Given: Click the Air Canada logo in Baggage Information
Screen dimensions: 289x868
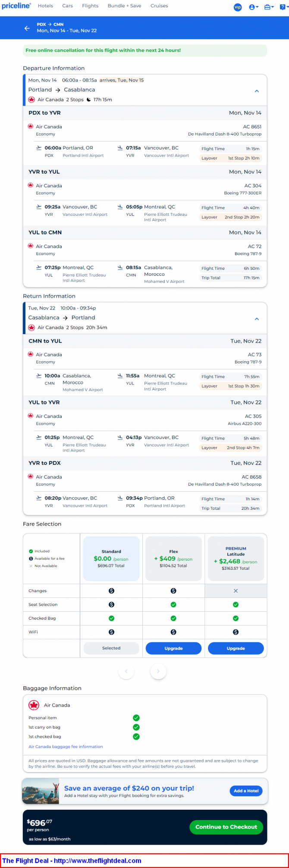Looking at the screenshot, I should (34, 705).
